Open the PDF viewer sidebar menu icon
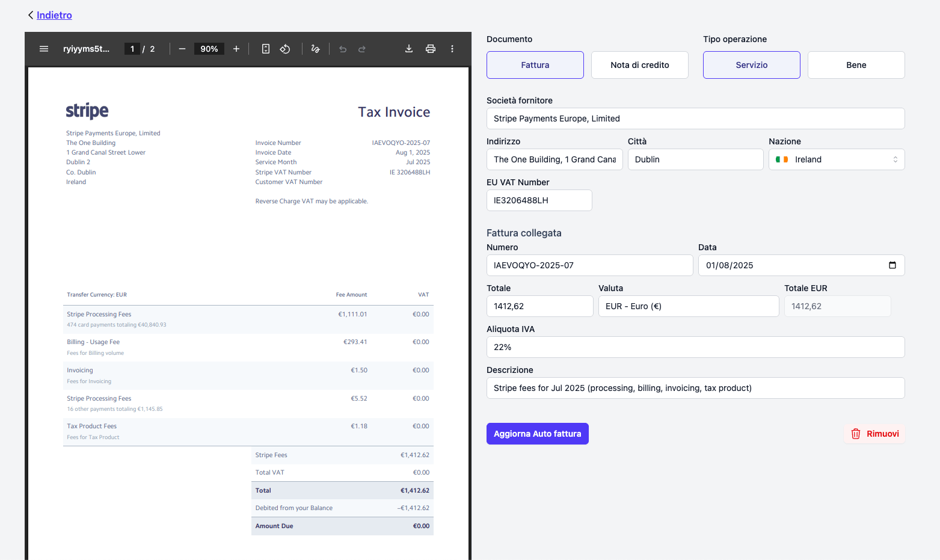The height and width of the screenshot is (560, 940). click(x=44, y=49)
